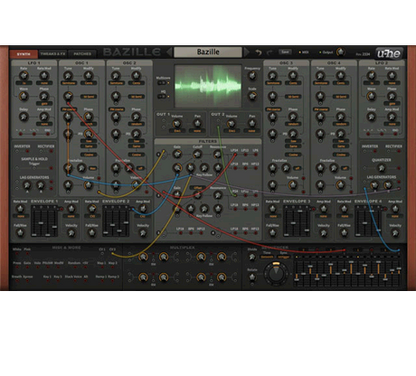Viewport: 416px width, 376px height.
Task: Click the LFO 1 Delay knob
Action: (x=23, y=117)
